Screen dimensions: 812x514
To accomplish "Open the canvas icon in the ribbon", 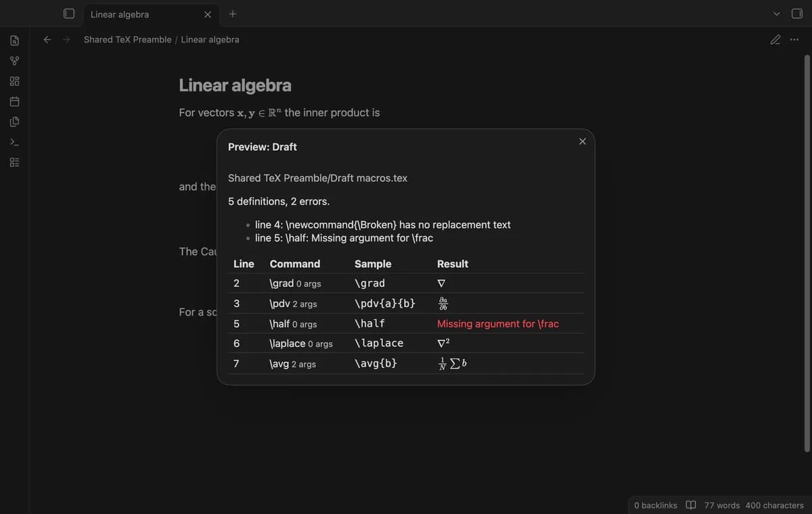I will click(14, 82).
